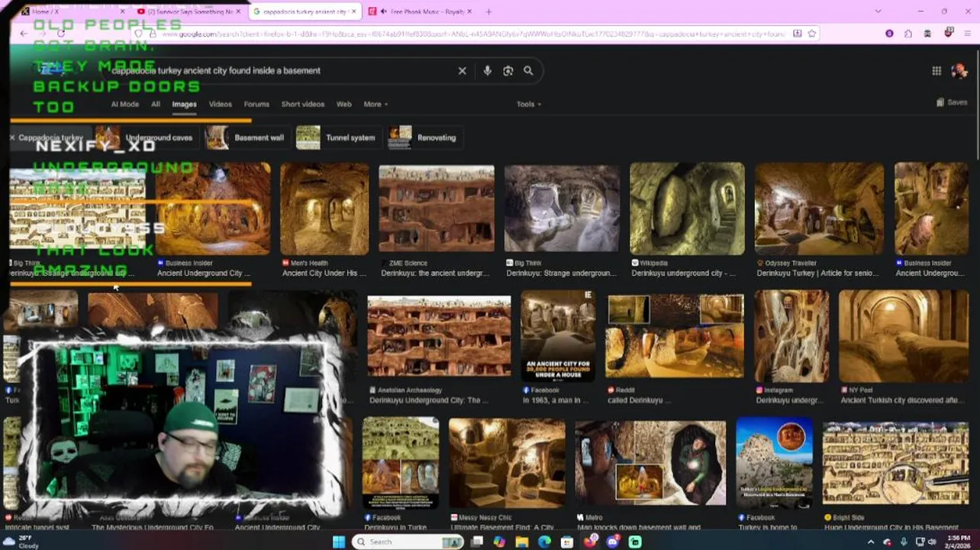
Task: Open the ZME Science Derinkuyu image
Action: coord(437,209)
